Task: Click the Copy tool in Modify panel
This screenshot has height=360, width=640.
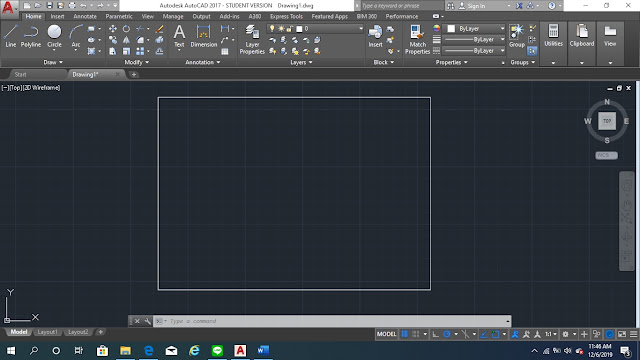Action: [113, 40]
